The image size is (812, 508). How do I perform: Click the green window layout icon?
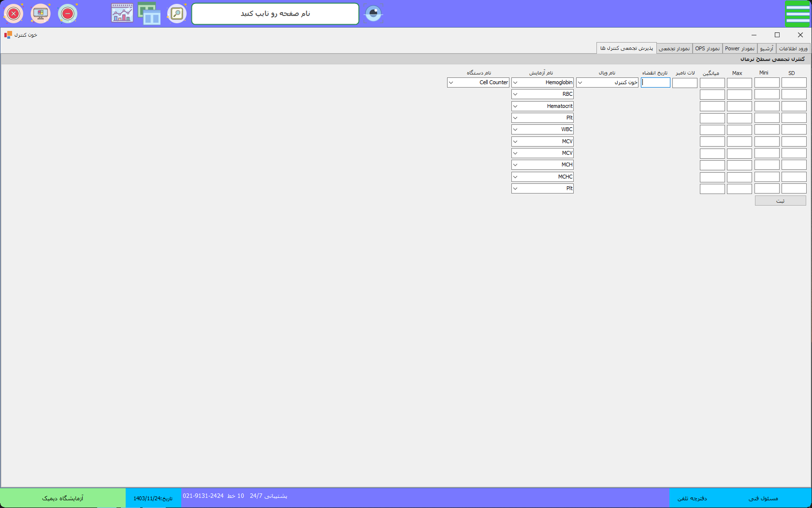click(x=149, y=13)
